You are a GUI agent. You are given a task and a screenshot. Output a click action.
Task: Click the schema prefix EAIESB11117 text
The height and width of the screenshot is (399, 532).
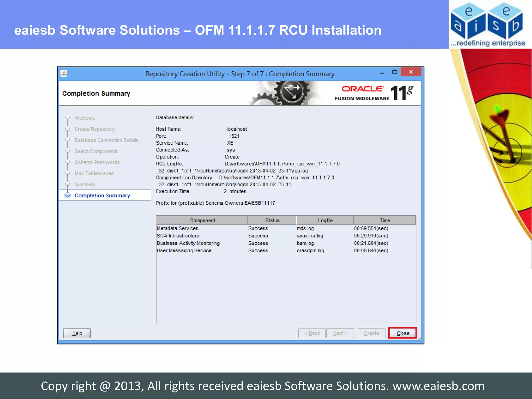pos(260,203)
